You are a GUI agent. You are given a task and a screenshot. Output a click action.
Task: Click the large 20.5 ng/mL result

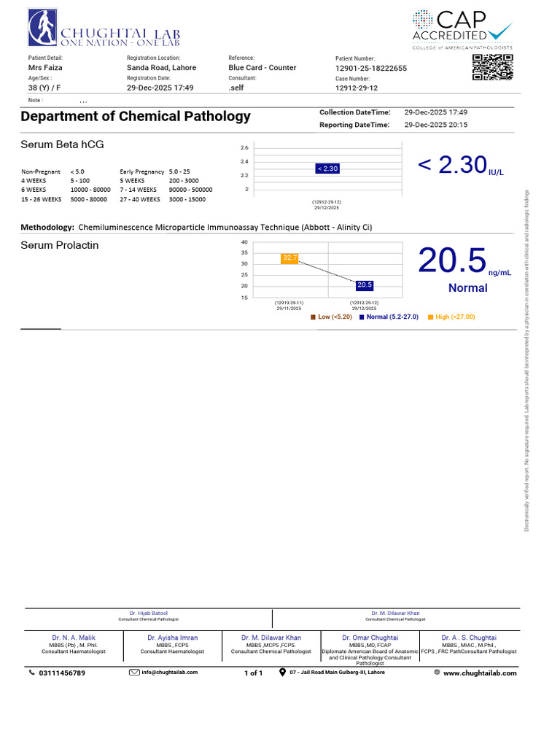pos(452,260)
